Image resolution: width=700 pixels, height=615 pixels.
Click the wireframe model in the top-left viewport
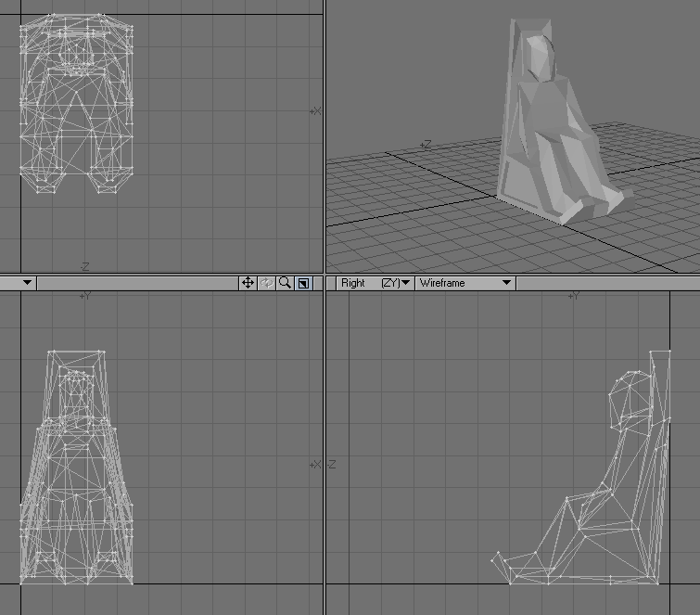tap(76, 102)
